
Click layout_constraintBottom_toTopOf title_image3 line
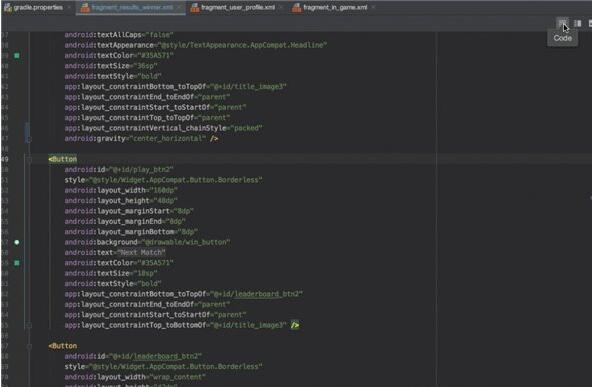175,86
